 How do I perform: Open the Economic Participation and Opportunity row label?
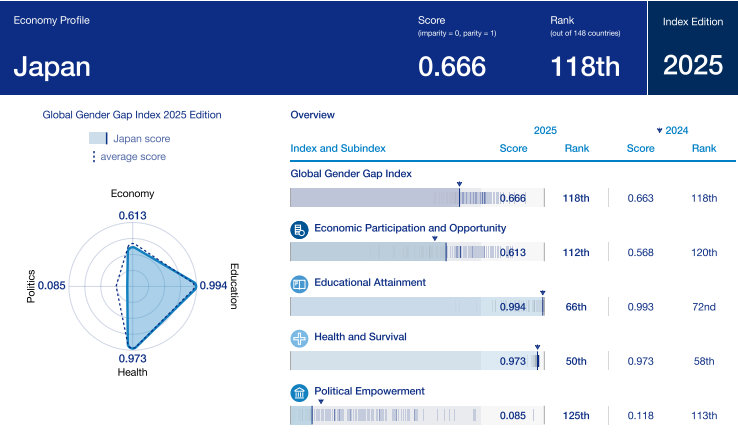410,228
